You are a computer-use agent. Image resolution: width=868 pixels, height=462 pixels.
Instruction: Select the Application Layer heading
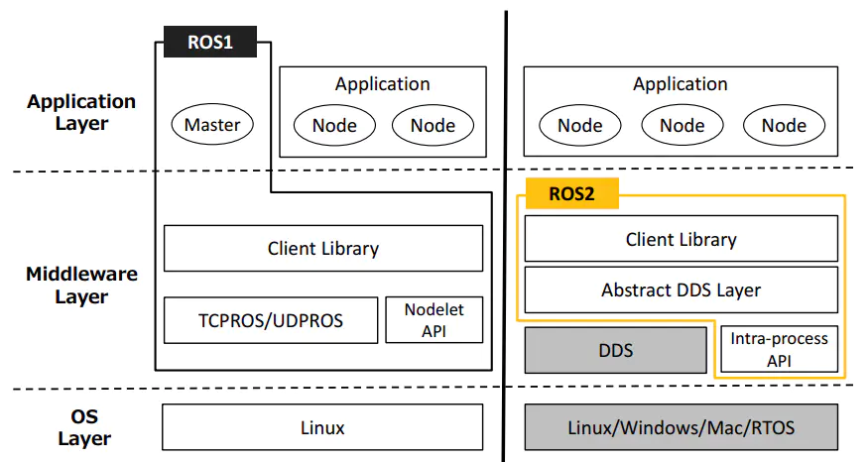click(81, 112)
